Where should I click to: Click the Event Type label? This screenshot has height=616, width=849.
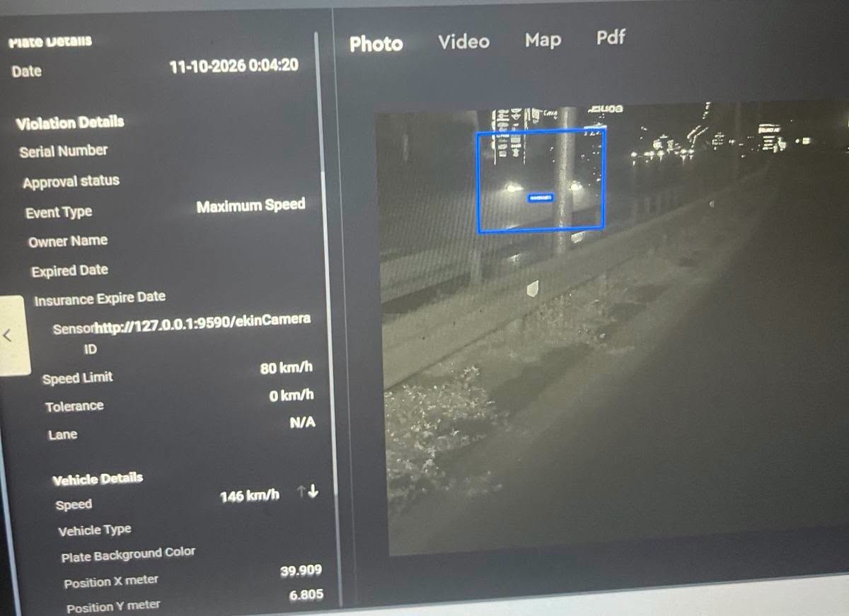(x=59, y=213)
